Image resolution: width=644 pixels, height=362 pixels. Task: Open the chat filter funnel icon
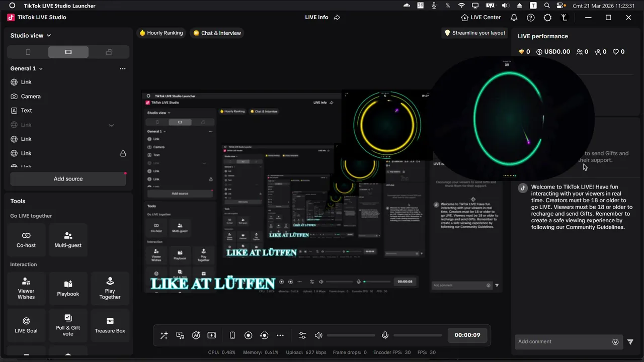click(630, 342)
